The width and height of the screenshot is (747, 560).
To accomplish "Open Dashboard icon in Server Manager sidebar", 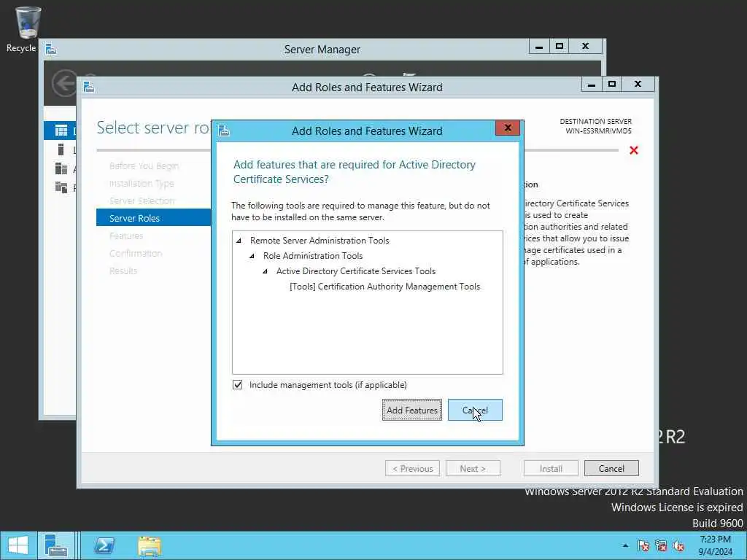I will tap(61, 131).
